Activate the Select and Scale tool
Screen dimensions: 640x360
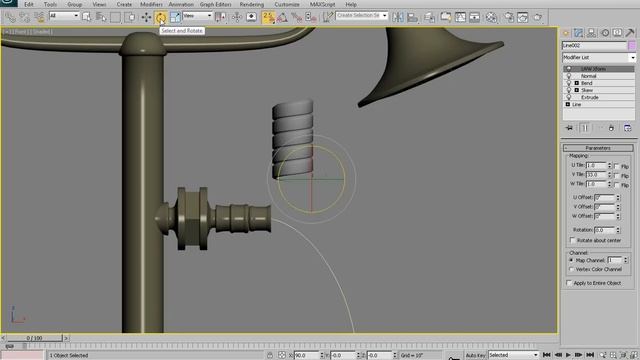coord(175,17)
